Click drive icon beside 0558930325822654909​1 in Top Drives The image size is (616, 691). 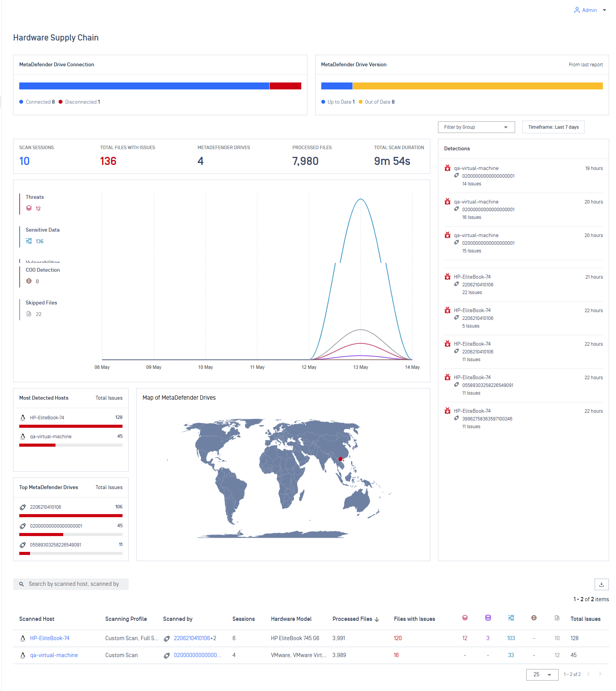(x=23, y=545)
